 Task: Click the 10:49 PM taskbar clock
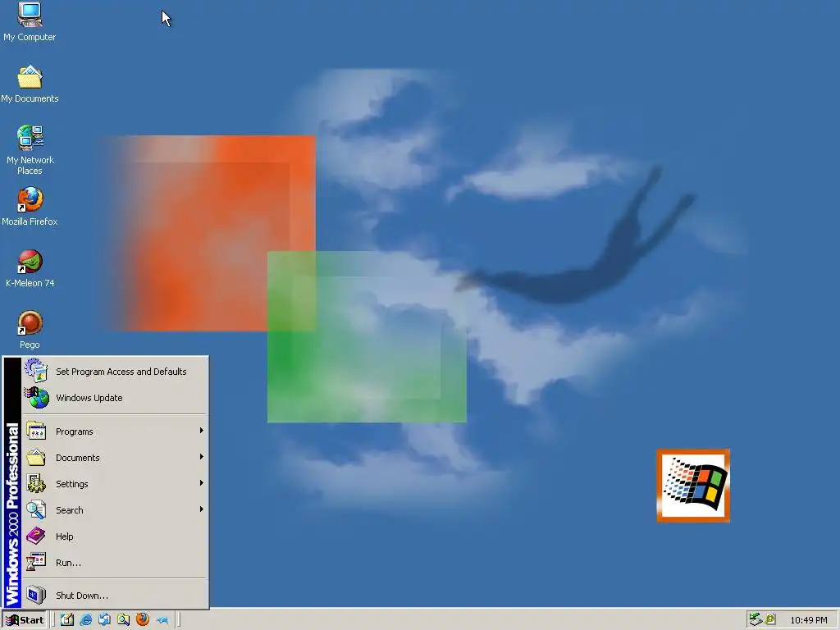pyautogui.click(x=808, y=620)
